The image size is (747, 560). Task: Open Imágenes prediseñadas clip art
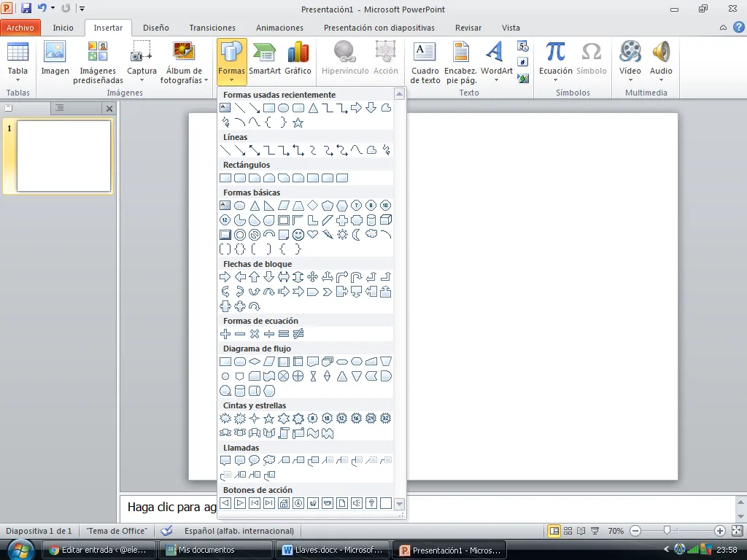(98, 63)
